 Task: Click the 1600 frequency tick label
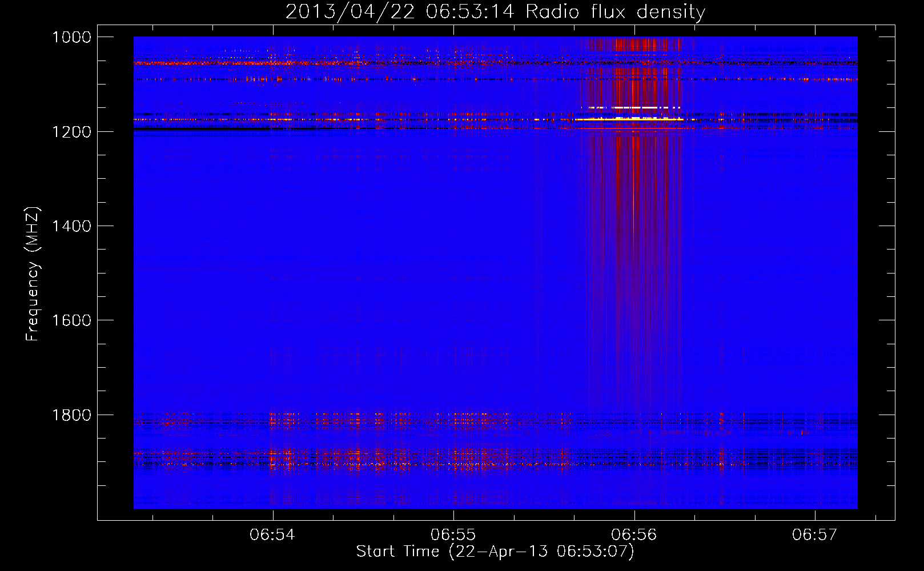[71, 320]
